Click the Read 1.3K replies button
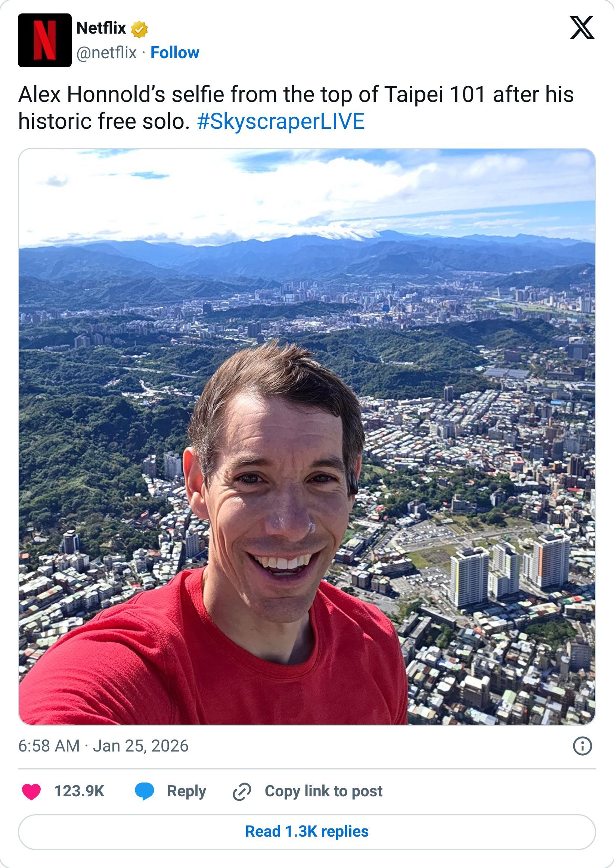Viewport: 614px width, 868px height. 307,832
